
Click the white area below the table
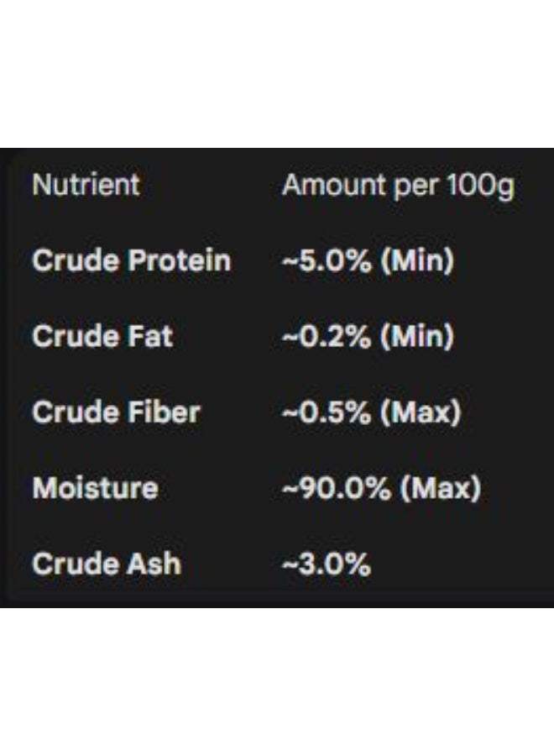[277, 680]
